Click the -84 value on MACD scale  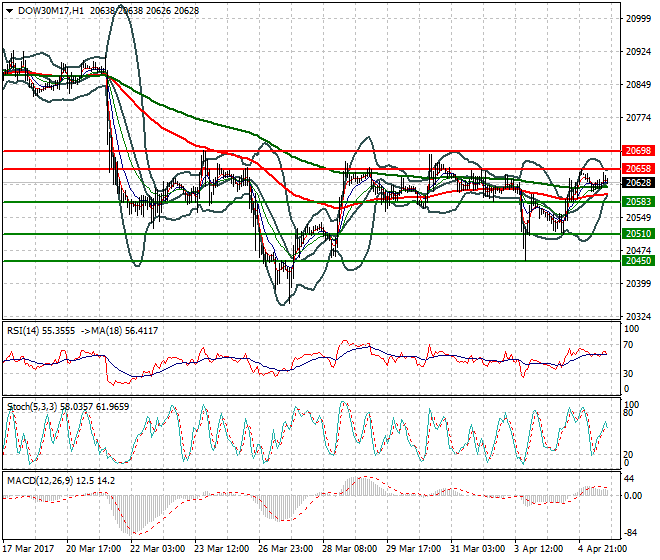629,533
